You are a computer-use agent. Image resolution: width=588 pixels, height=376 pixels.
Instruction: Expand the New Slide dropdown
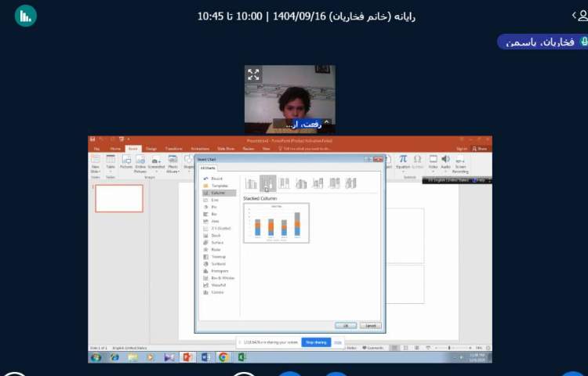coord(95,170)
